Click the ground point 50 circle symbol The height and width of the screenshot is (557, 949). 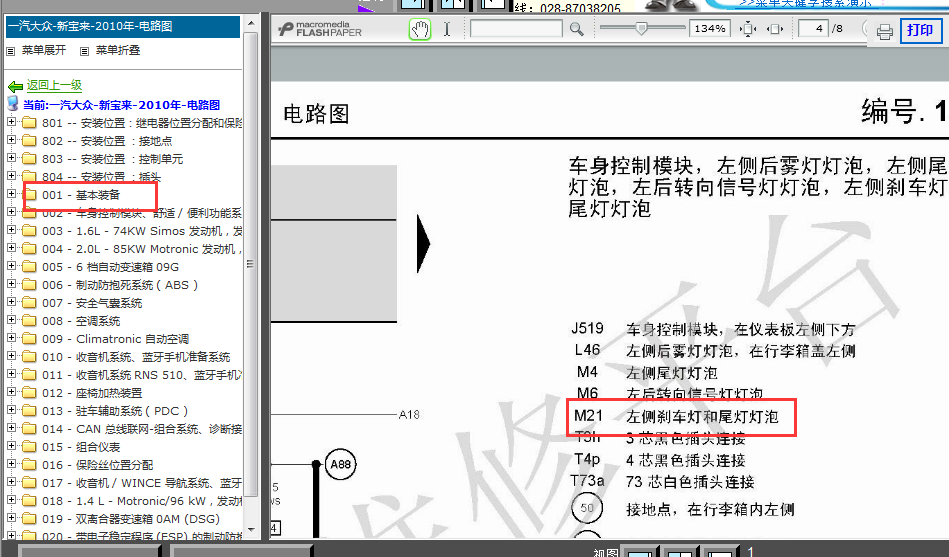[x=586, y=508]
